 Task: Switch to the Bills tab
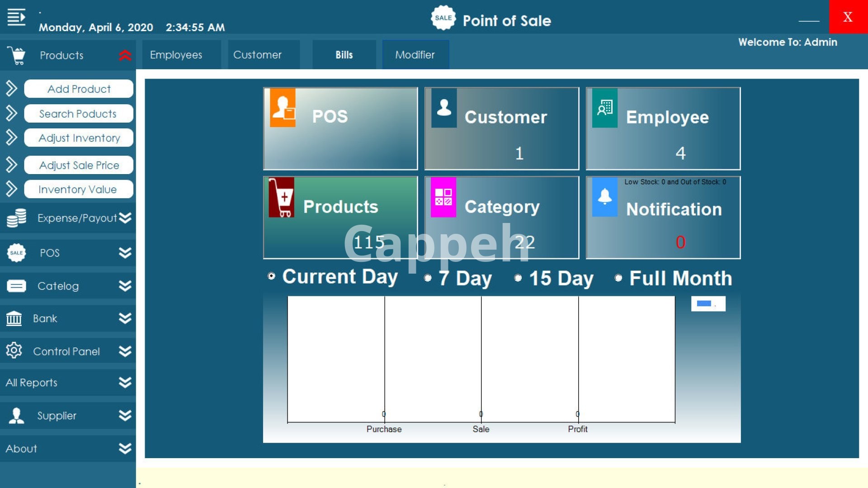pos(344,55)
